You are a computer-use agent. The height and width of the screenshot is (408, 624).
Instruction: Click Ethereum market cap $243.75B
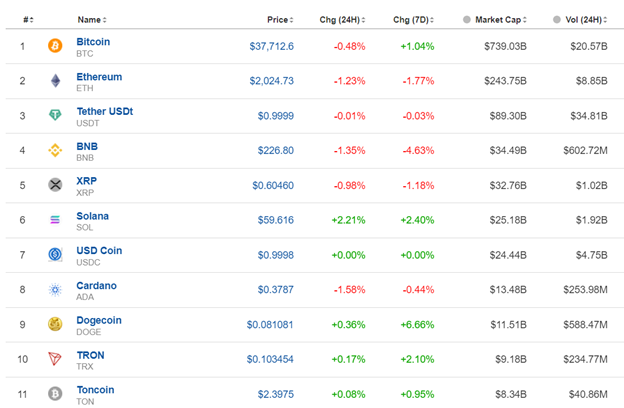[x=505, y=81]
